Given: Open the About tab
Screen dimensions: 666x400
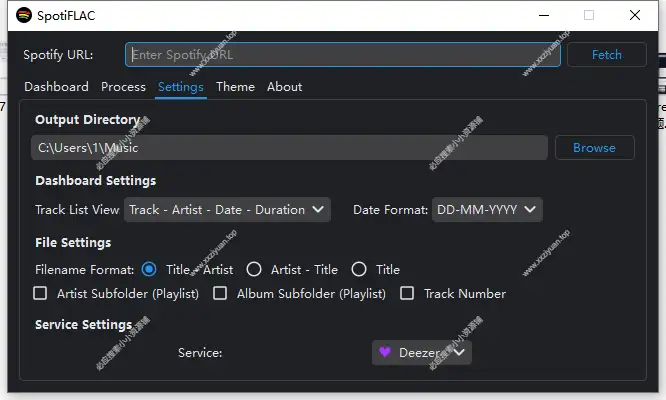Looking at the screenshot, I should pos(285,87).
